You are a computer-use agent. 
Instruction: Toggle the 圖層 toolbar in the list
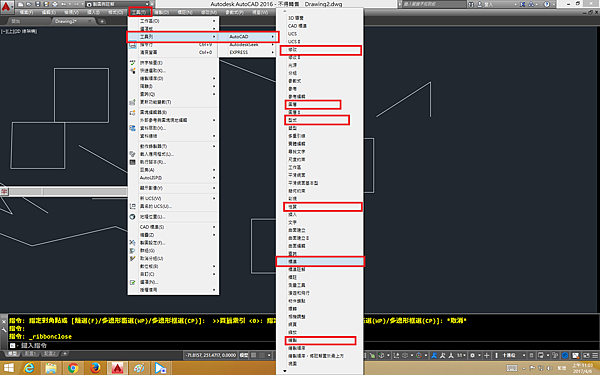[x=320, y=104]
